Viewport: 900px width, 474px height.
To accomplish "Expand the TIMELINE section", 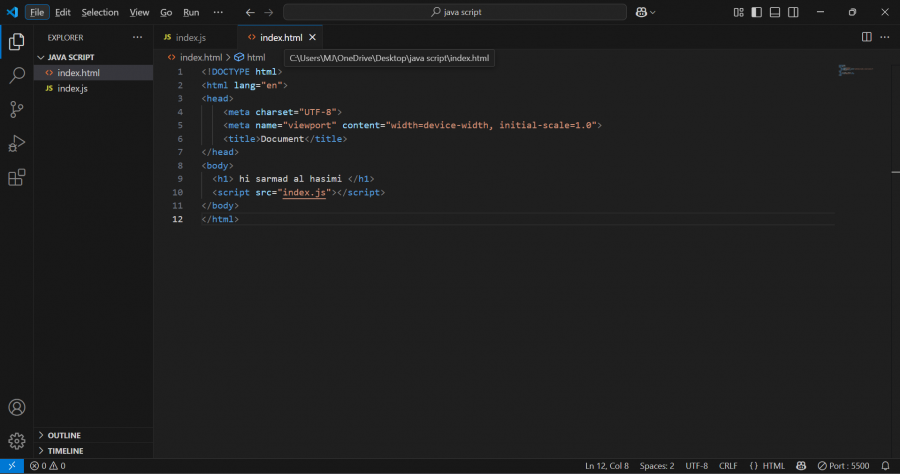I will [x=65, y=451].
